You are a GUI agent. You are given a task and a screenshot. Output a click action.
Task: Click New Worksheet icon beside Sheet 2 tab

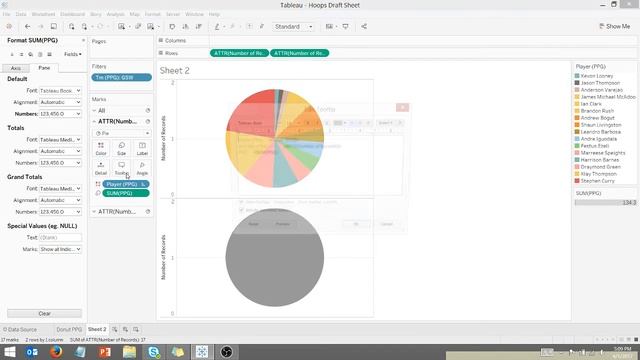tap(115, 329)
